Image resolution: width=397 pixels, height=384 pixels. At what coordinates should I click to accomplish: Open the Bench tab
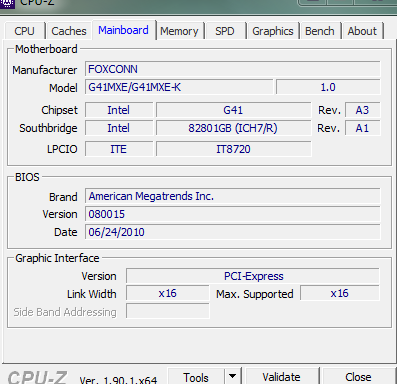point(320,31)
